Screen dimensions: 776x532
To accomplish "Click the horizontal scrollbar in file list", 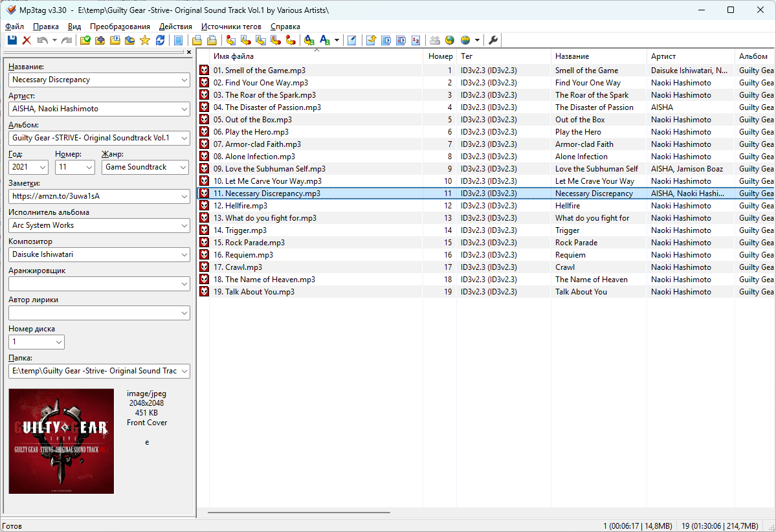I will [x=299, y=512].
